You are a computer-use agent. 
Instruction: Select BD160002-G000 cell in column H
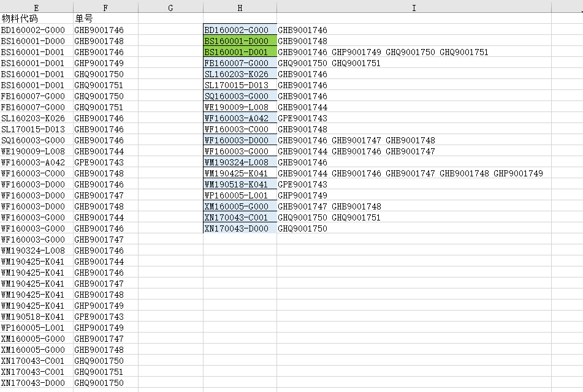[x=240, y=30]
